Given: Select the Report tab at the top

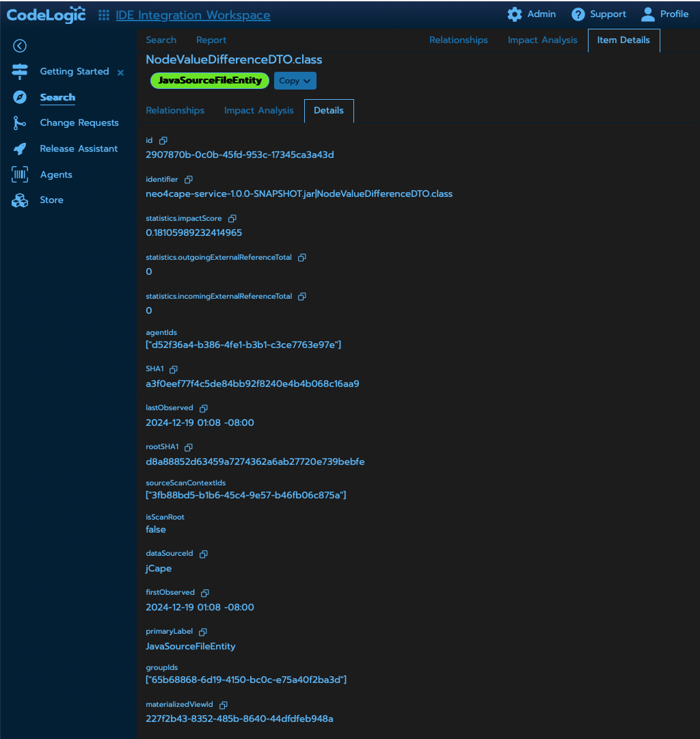Looking at the screenshot, I should 211,40.
